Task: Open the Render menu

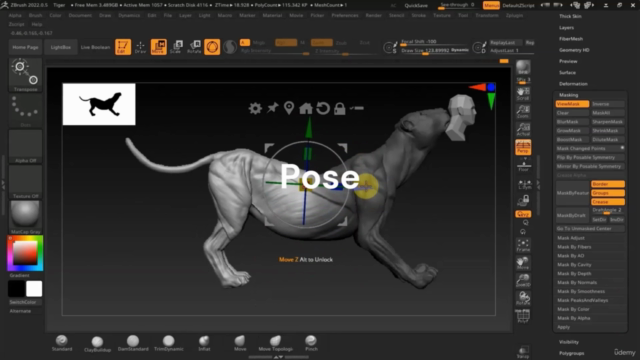Action: point(373,16)
